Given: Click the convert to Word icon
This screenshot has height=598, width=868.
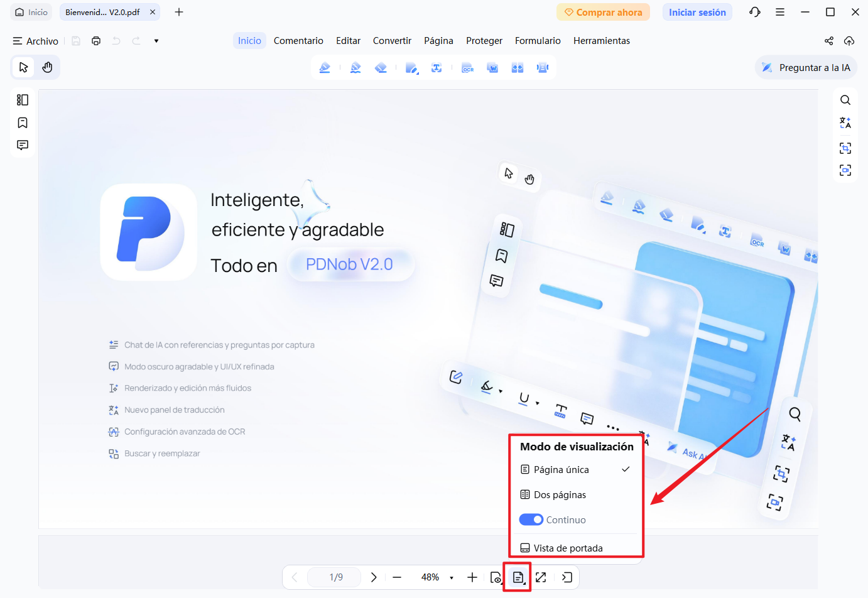Looking at the screenshot, I should (x=492, y=68).
